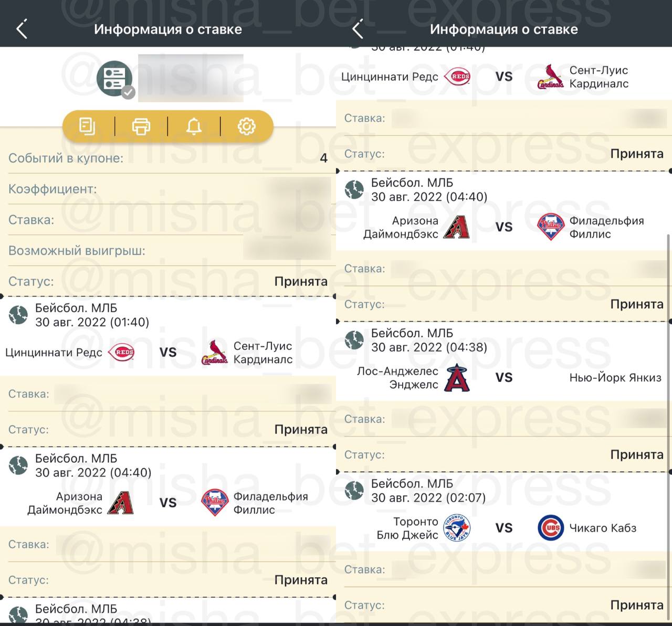The height and width of the screenshot is (626, 672).
Task: Tap Philadelphia Phillies logo in left panel
Action: tap(215, 503)
